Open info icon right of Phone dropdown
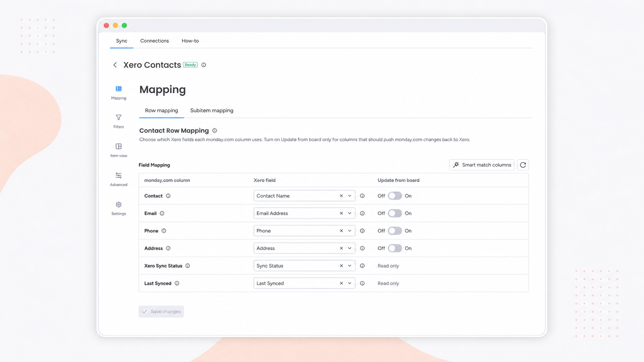 [x=362, y=231]
